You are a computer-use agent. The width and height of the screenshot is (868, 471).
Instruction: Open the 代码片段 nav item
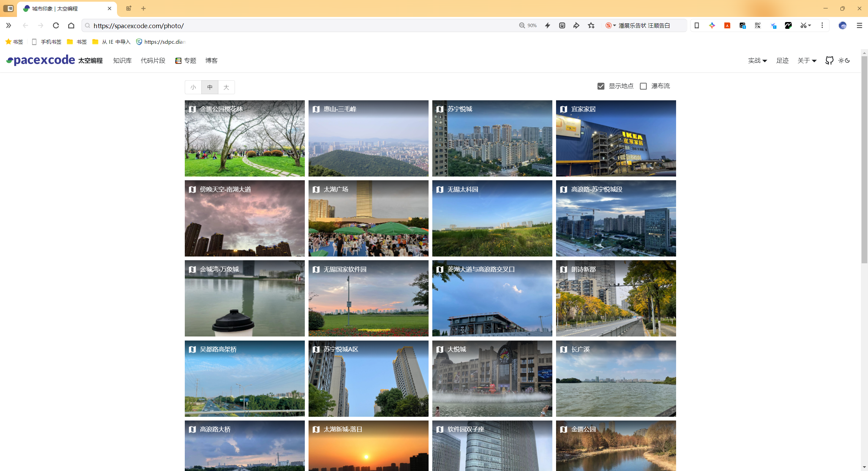coord(153,61)
